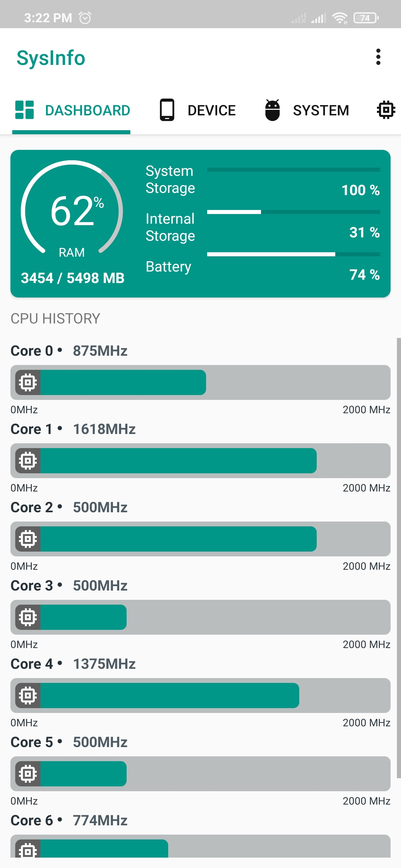
Task: Click the Android robot System icon
Action: [x=273, y=110]
